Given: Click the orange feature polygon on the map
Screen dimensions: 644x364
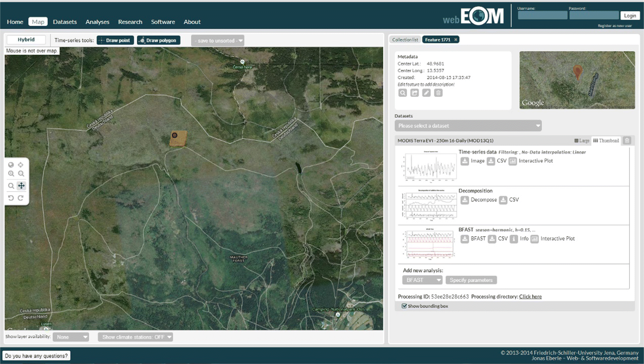Looking at the screenshot, I should pyautogui.click(x=178, y=138).
